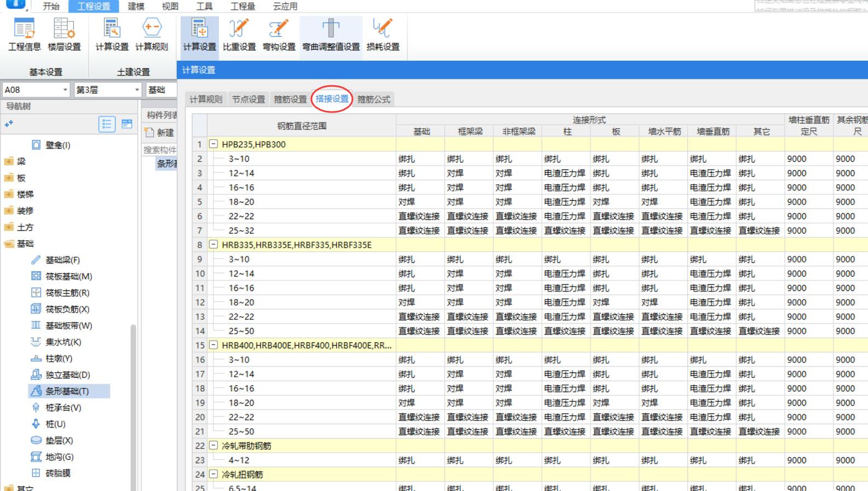
Task: Open 建模 ribbon tab
Action: 136,6
